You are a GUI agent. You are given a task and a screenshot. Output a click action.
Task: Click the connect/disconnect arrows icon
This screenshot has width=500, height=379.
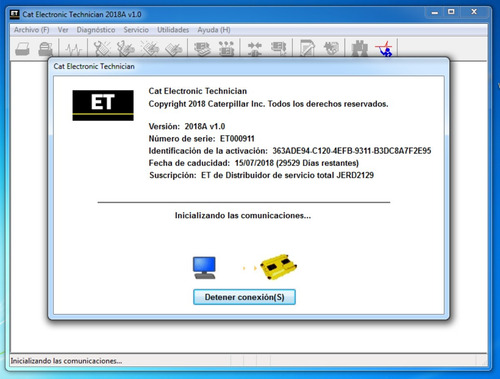click(255, 49)
